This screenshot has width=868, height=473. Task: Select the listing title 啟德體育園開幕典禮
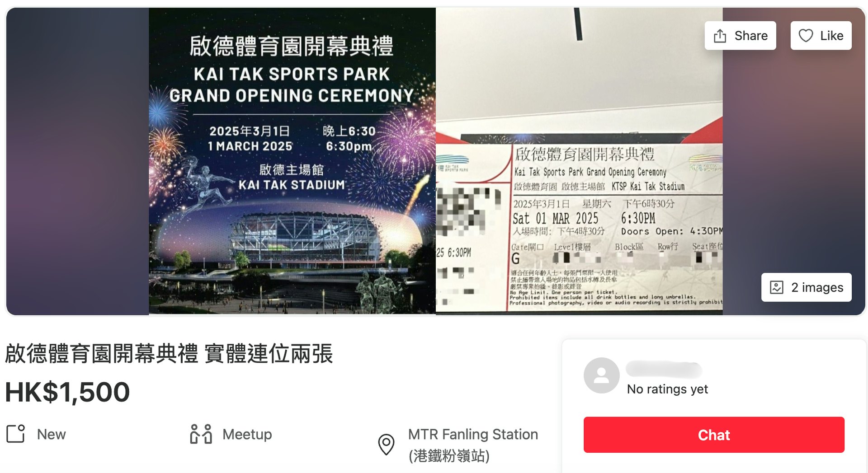102,353
